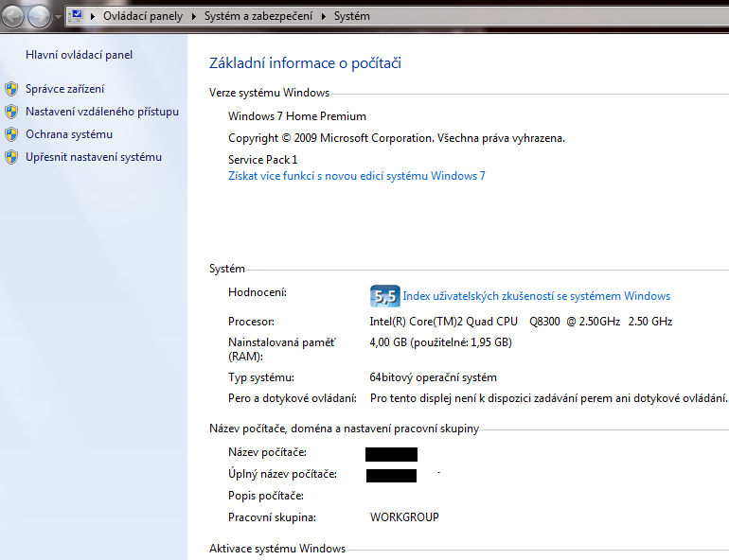Click the Popis počítače label
The width and height of the screenshot is (729, 560).
tap(266, 496)
